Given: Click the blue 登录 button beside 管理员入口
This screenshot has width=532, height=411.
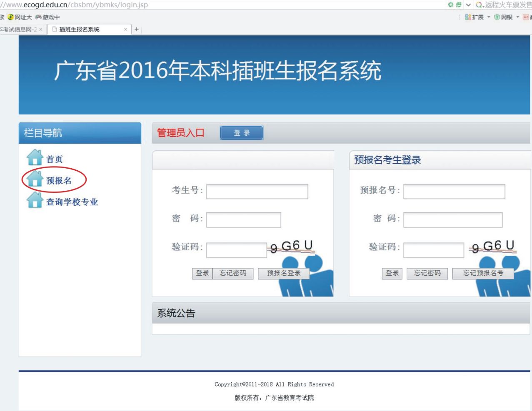Looking at the screenshot, I should point(242,133).
